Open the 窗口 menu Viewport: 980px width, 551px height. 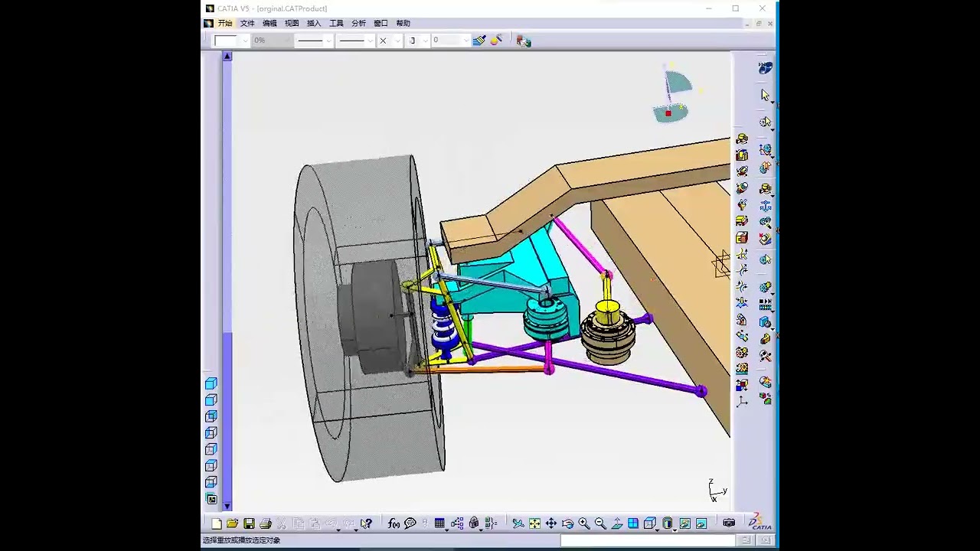[381, 24]
